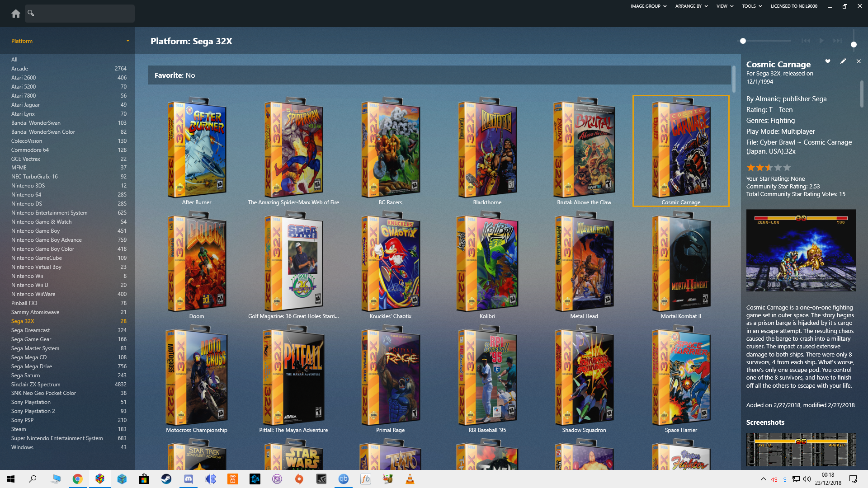Click the Cosmic Carnage gameplay screenshot

801,250
